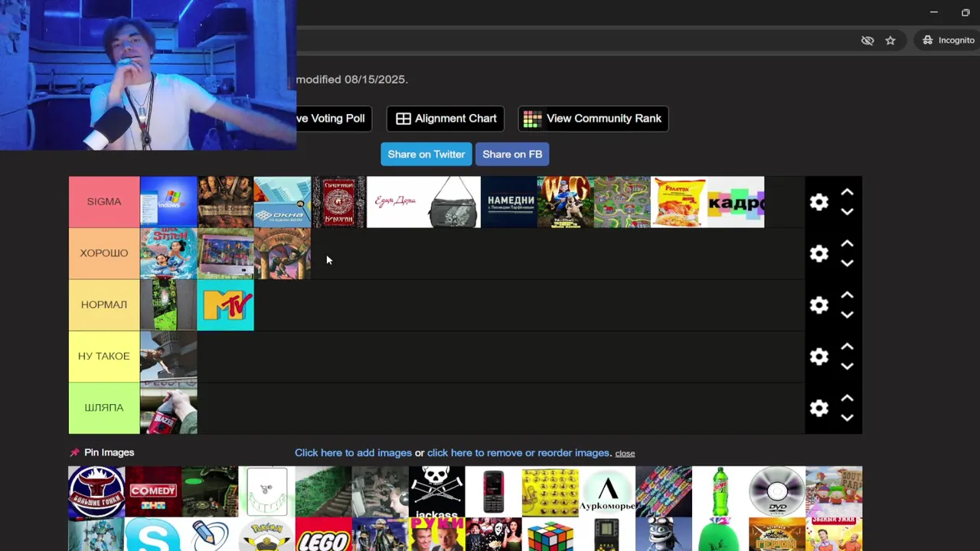Select the Skype logo image
980x551 pixels.
pos(153,535)
